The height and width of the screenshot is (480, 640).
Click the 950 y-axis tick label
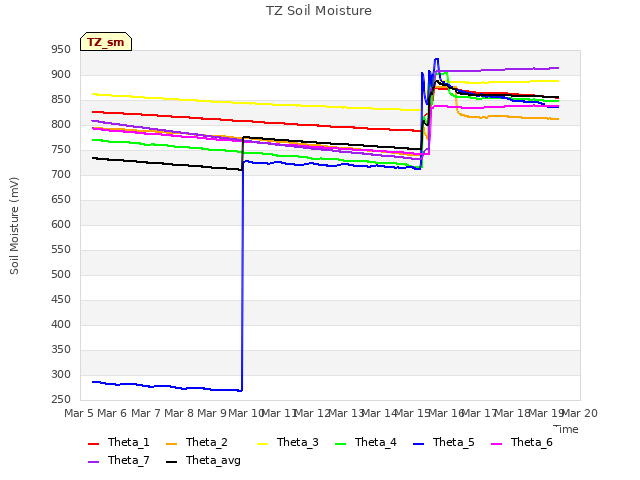click(61, 50)
